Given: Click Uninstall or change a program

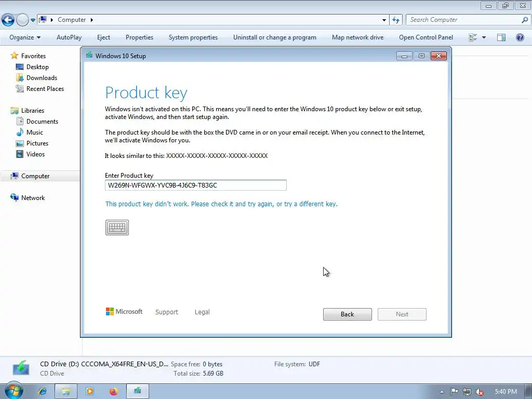Looking at the screenshot, I should click(275, 37).
